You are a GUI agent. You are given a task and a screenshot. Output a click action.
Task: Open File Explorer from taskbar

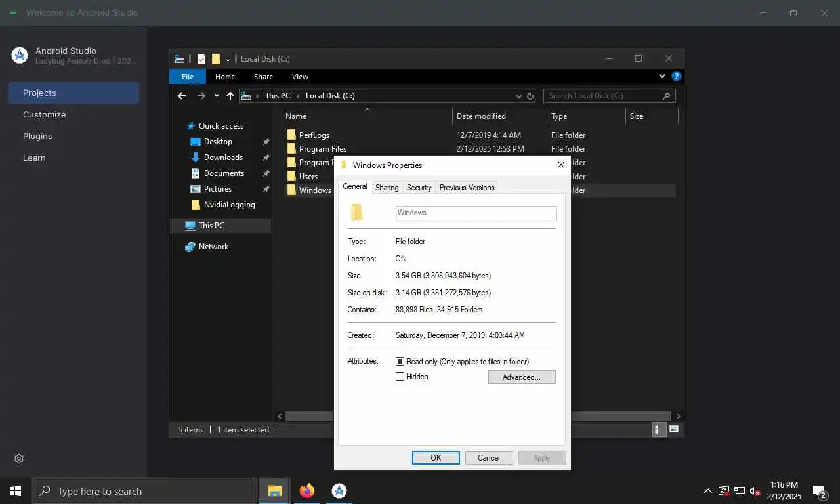point(274,491)
